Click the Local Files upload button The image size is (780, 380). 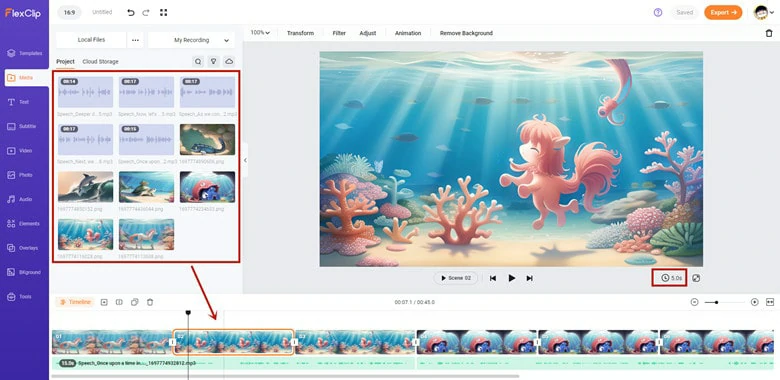91,40
